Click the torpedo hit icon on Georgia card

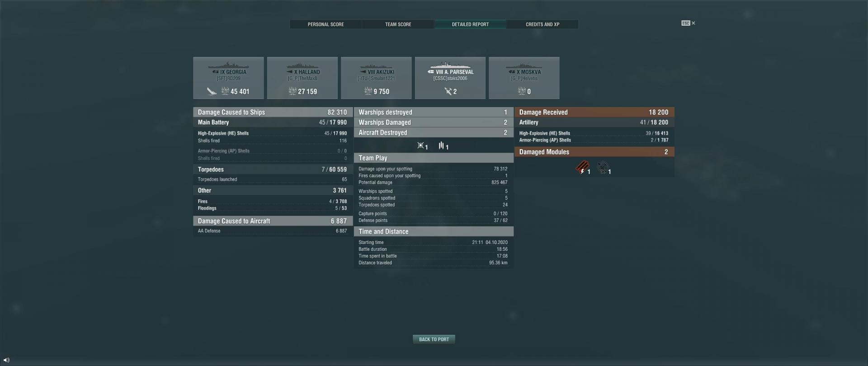click(x=212, y=91)
